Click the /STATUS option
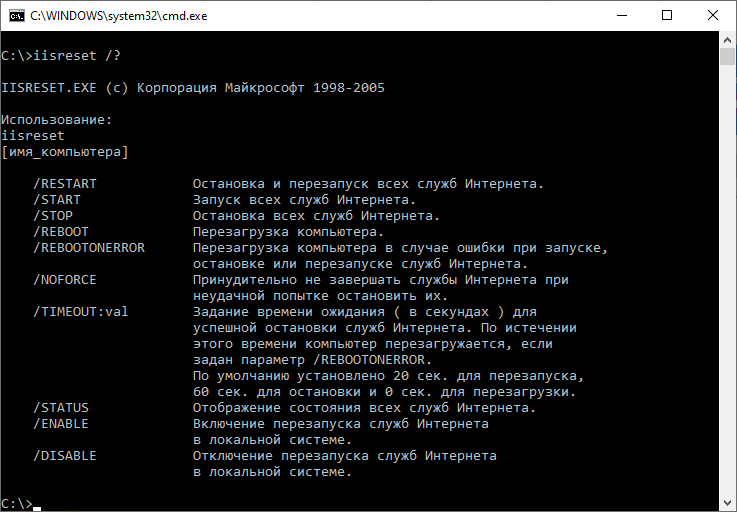The height and width of the screenshot is (512, 737). pos(61,408)
